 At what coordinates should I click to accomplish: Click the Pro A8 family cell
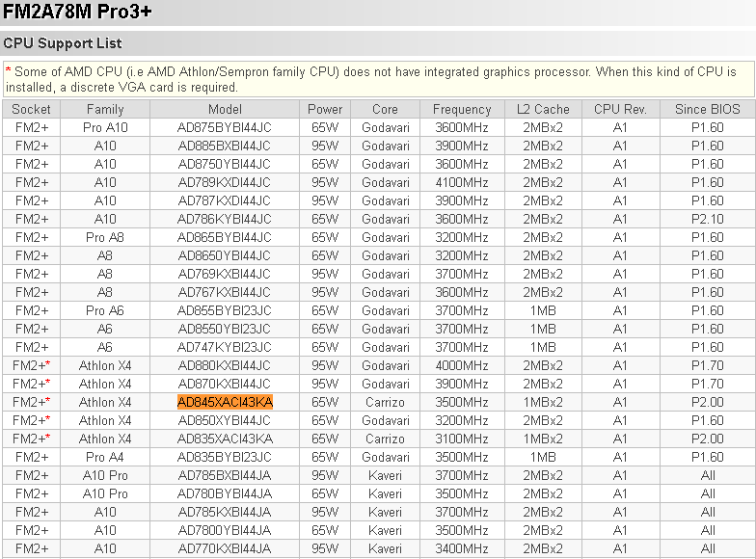point(105,237)
